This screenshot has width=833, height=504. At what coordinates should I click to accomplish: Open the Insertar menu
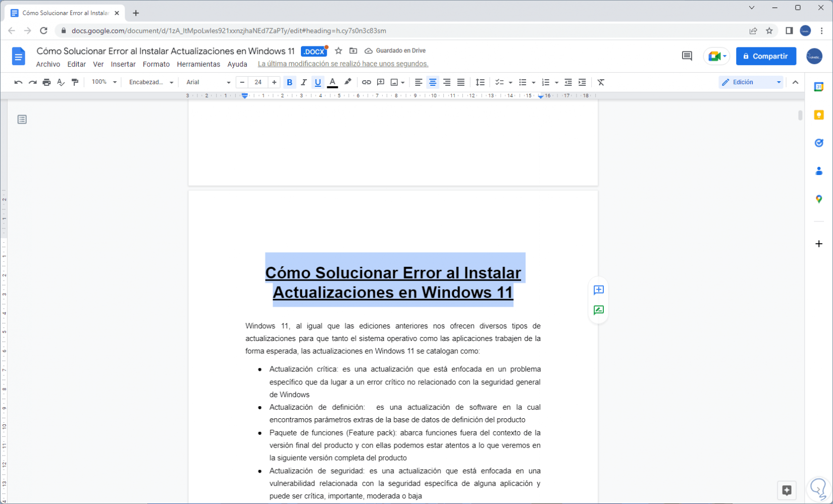[123, 64]
